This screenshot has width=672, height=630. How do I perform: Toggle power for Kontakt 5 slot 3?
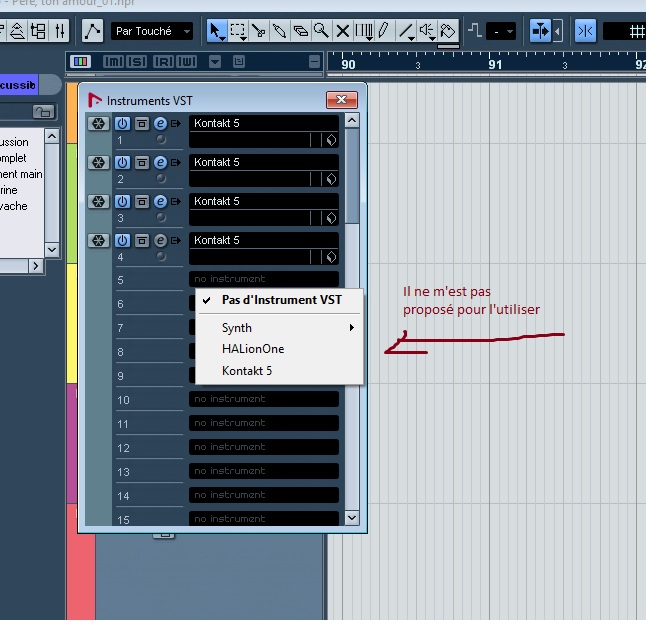(122, 202)
